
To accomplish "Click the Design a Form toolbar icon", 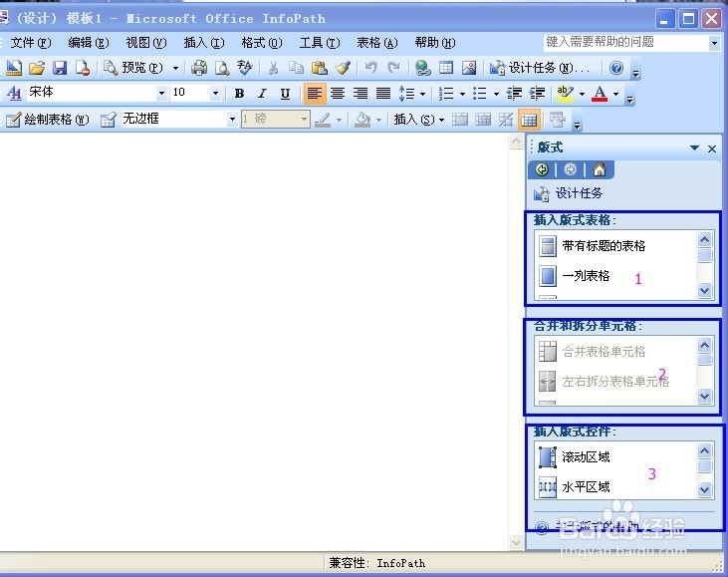I will [x=14, y=68].
